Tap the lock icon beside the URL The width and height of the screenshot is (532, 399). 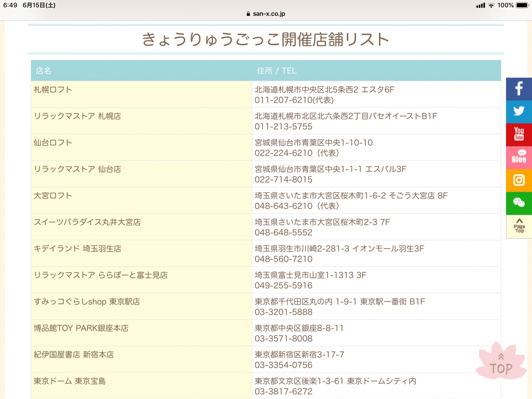coord(248,14)
